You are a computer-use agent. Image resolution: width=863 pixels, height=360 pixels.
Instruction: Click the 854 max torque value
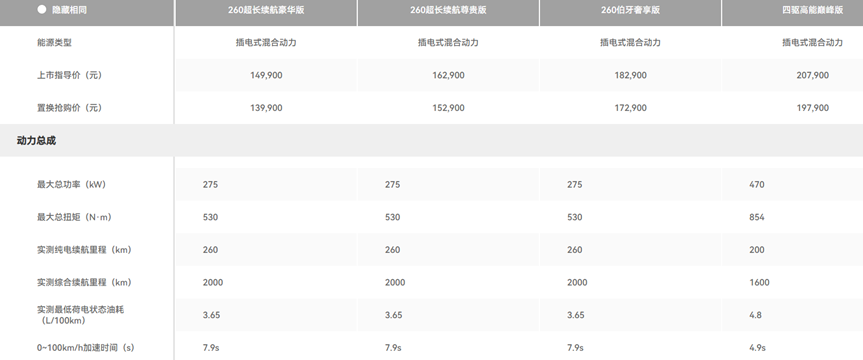point(757,217)
